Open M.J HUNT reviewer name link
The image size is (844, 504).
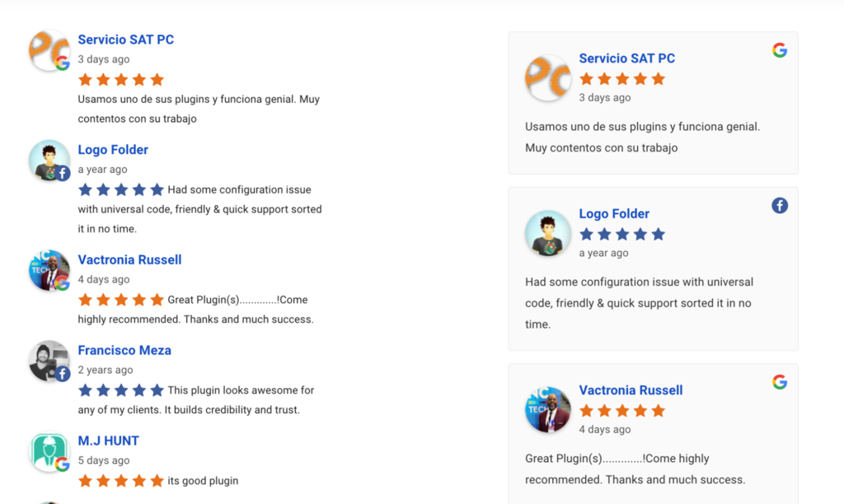coord(108,441)
